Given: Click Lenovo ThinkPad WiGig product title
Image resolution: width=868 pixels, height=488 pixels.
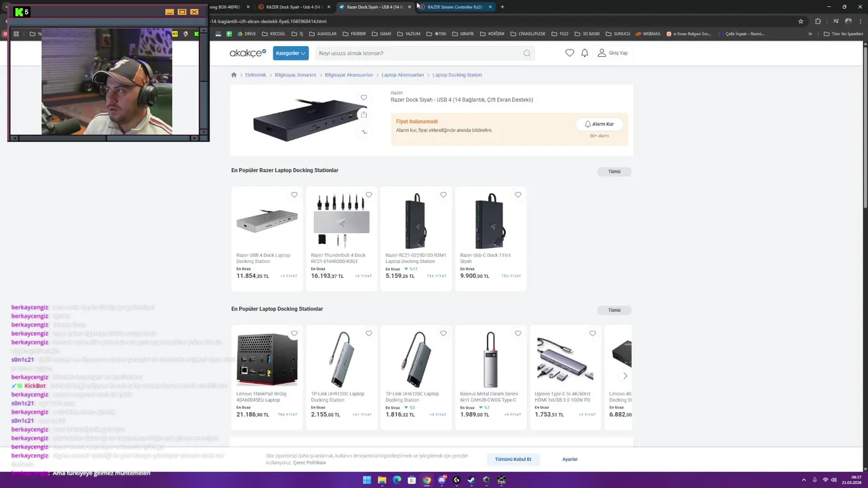Looking at the screenshot, I should 261,396.
